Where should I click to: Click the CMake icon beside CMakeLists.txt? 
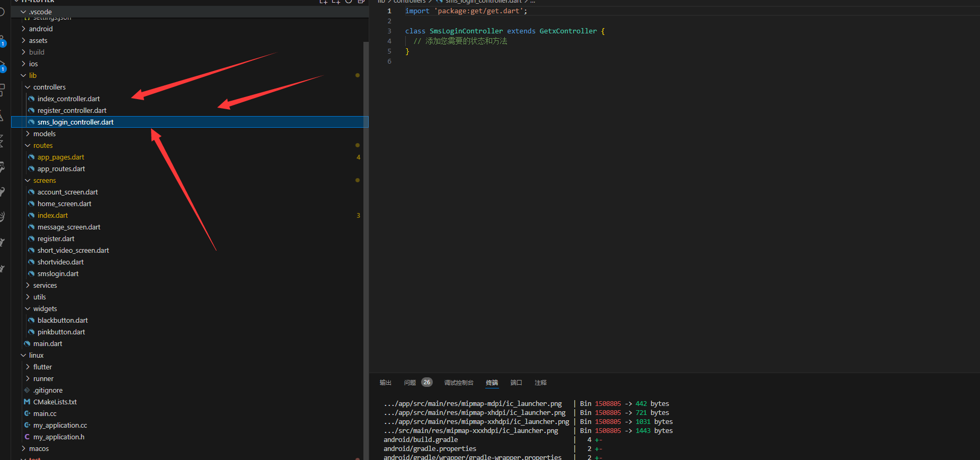coord(27,402)
